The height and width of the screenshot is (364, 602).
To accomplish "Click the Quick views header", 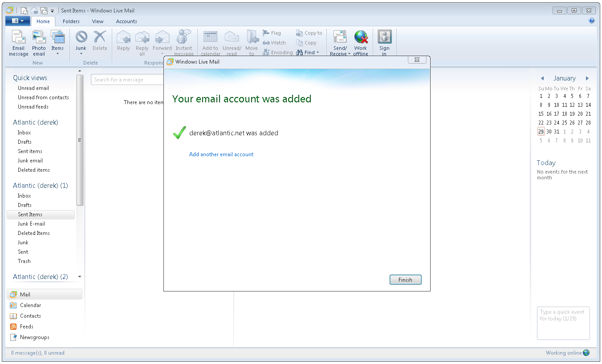I will [x=30, y=78].
